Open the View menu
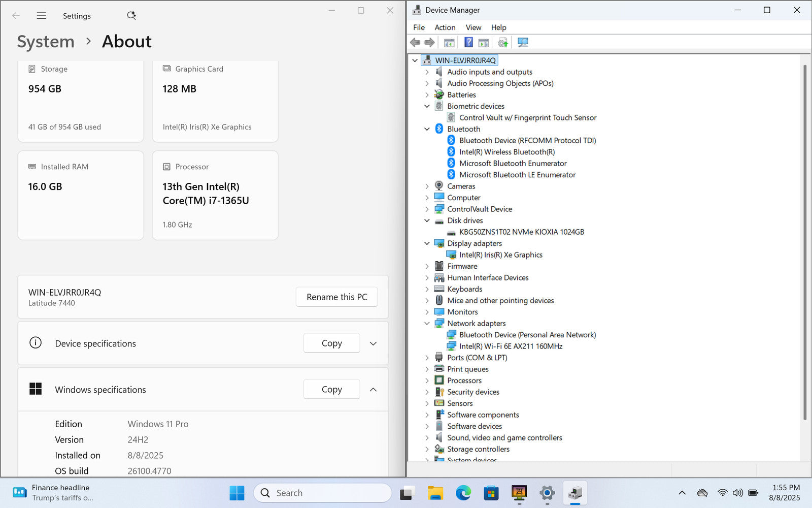Image resolution: width=812 pixels, height=508 pixels. [x=473, y=27]
